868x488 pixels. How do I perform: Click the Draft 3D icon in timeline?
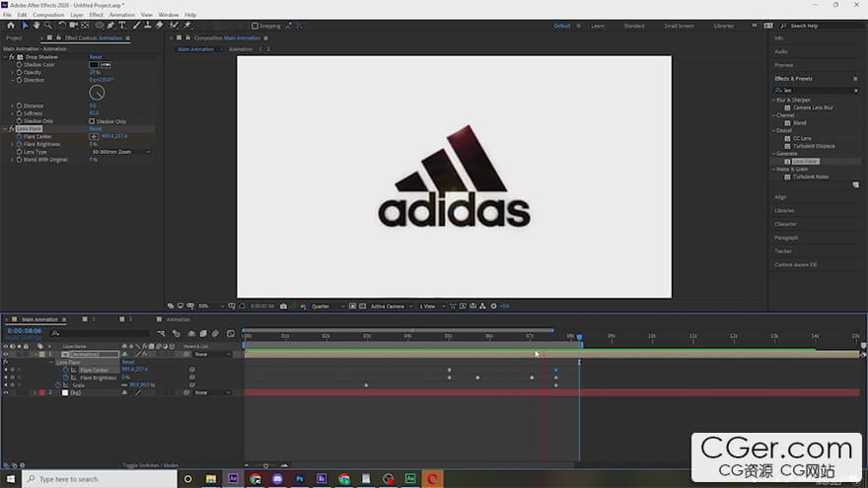[177, 333]
